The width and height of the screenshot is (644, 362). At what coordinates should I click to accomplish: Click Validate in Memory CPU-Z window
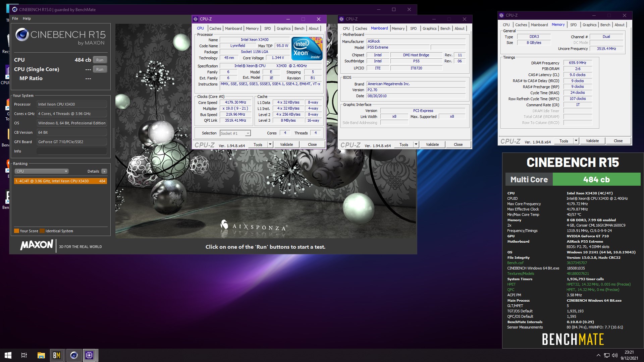pyautogui.click(x=592, y=141)
